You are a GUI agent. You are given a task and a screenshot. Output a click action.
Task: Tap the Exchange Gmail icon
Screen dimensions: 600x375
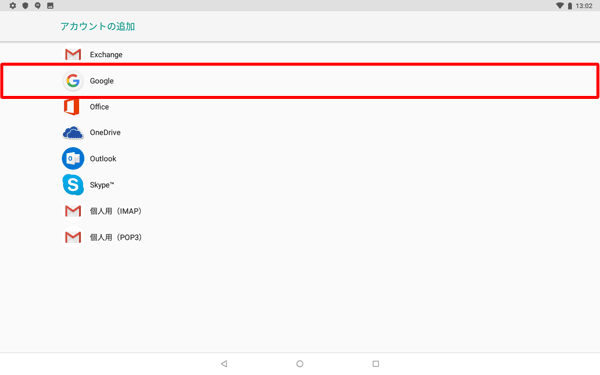(73, 55)
